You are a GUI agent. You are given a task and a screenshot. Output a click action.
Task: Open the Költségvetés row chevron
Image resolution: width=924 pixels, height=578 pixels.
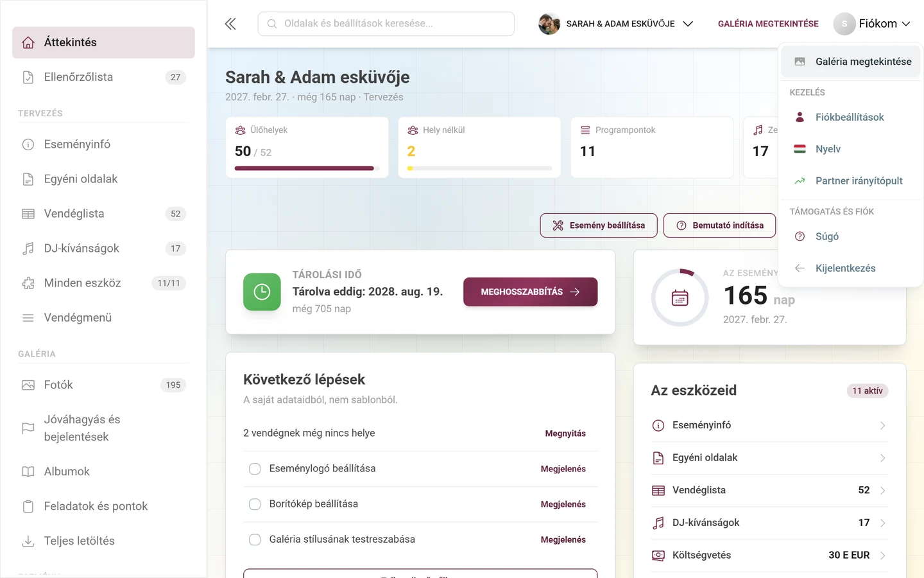pyautogui.click(x=883, y=556)
